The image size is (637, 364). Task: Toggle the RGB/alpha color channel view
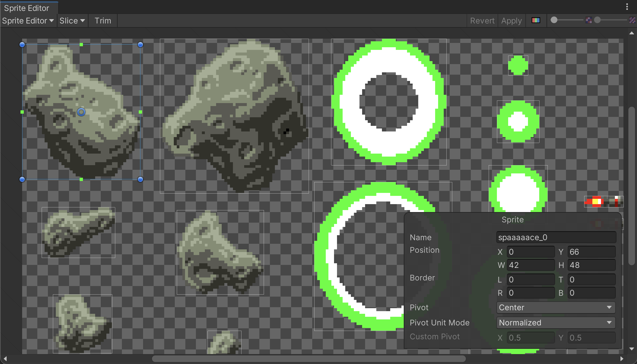[536, 20]
